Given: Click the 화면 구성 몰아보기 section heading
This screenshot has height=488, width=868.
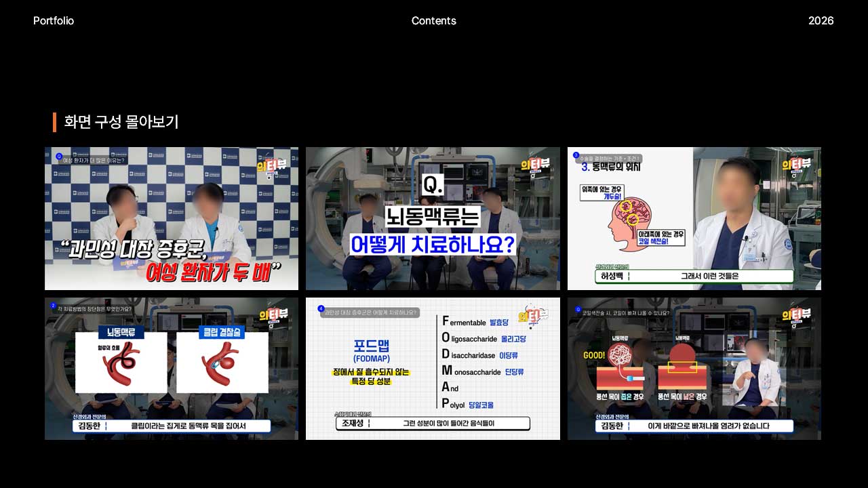Looking at the screenshot, I should pyautogui.click(x=121, y=122).
